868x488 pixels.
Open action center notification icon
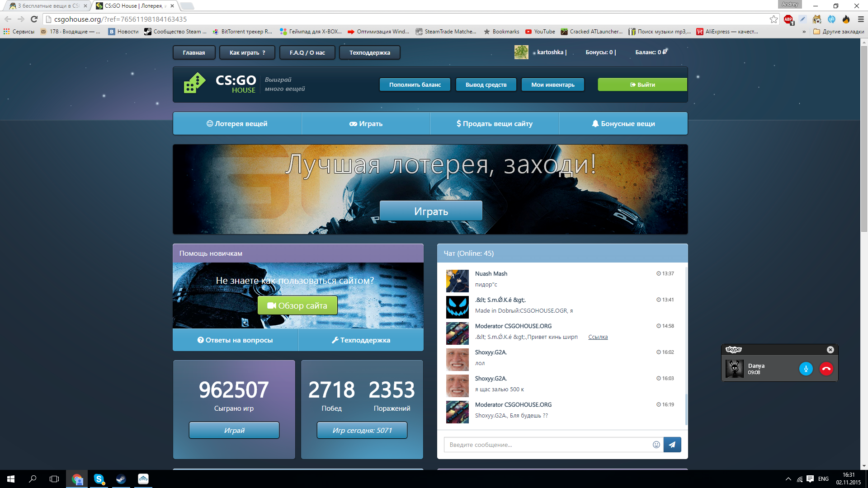(x=810, y=479)
